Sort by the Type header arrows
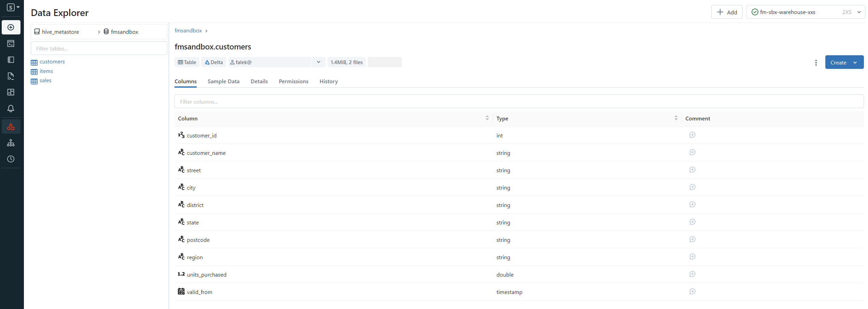This screenshot has width=868, height=309. point(676,118)
